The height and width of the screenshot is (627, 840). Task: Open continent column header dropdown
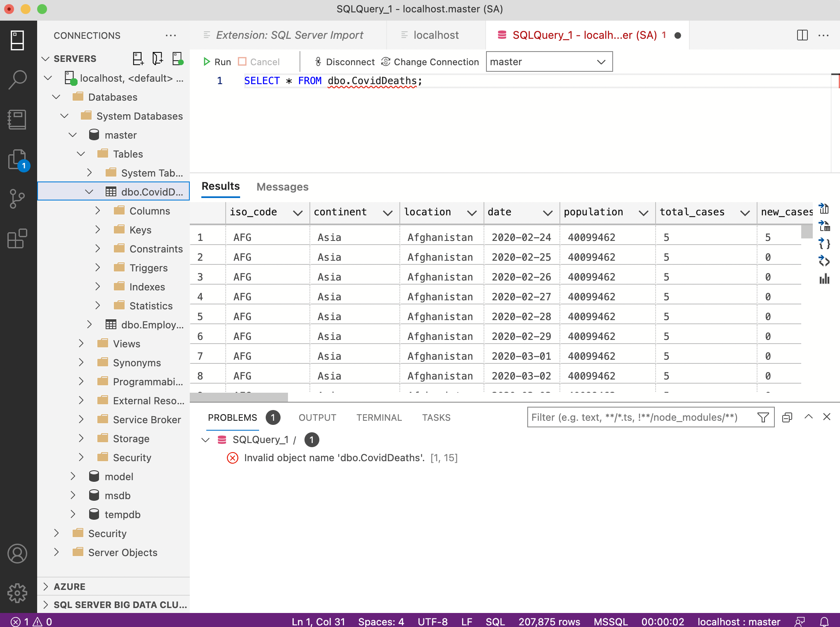pos(388,213)
